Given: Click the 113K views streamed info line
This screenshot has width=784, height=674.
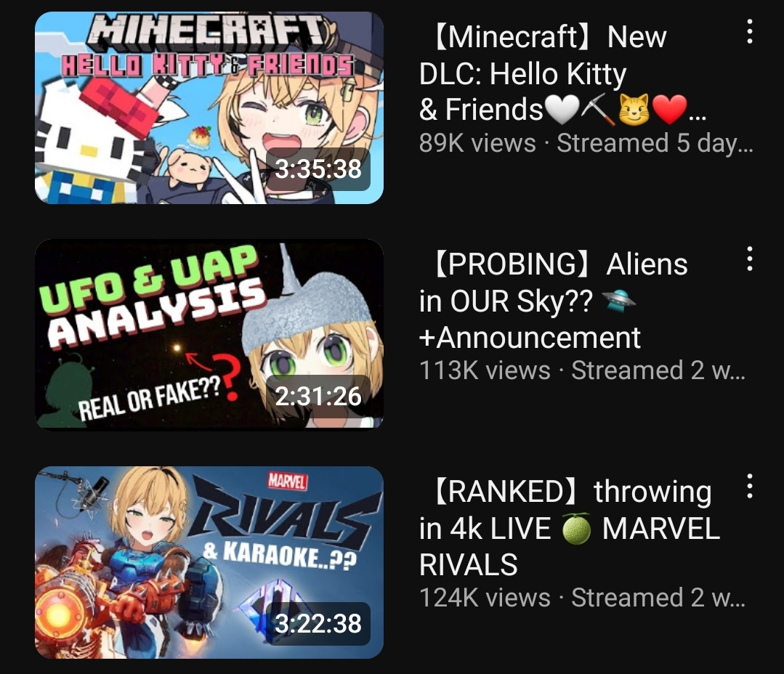Looking at the screenshot, I should [582, 370].
